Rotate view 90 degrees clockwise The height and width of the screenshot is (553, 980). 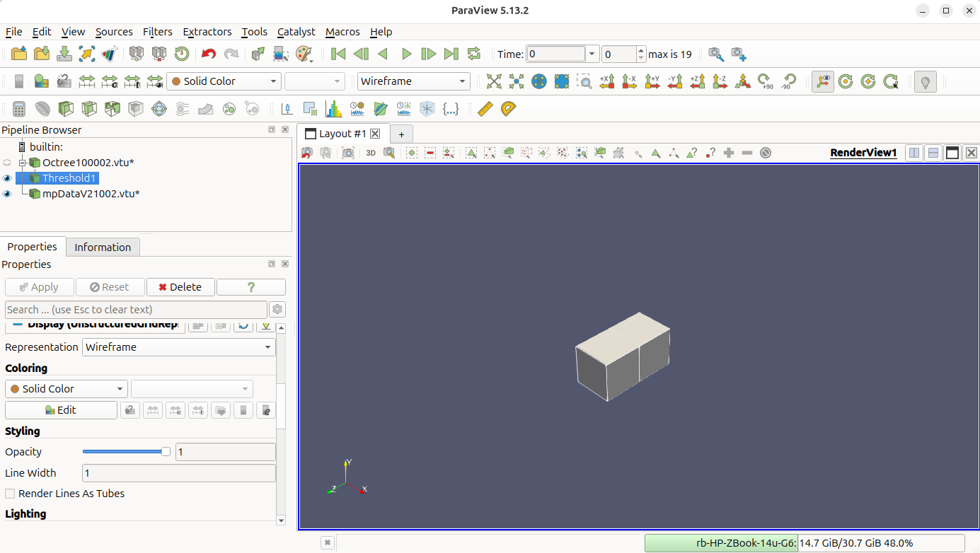pos(766,81)
